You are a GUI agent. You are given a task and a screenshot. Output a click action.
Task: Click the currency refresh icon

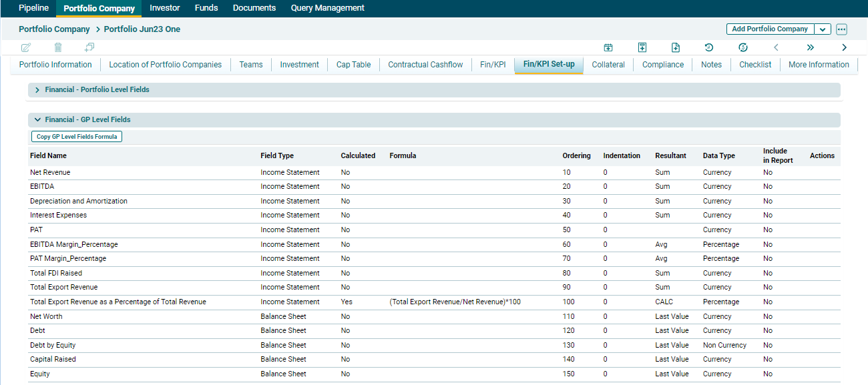pos(743,47)
